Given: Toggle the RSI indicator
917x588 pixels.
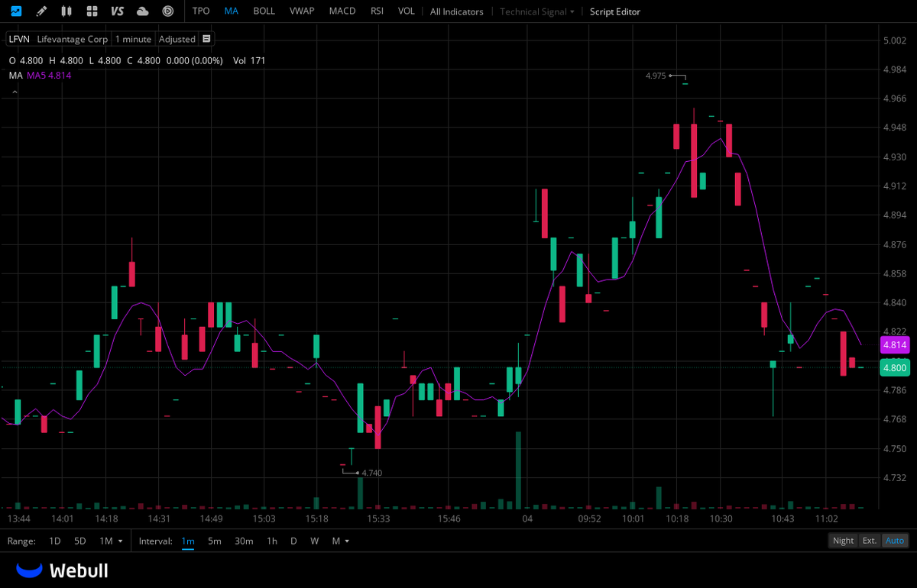Looking at the screenshot, I should point(377,11).
